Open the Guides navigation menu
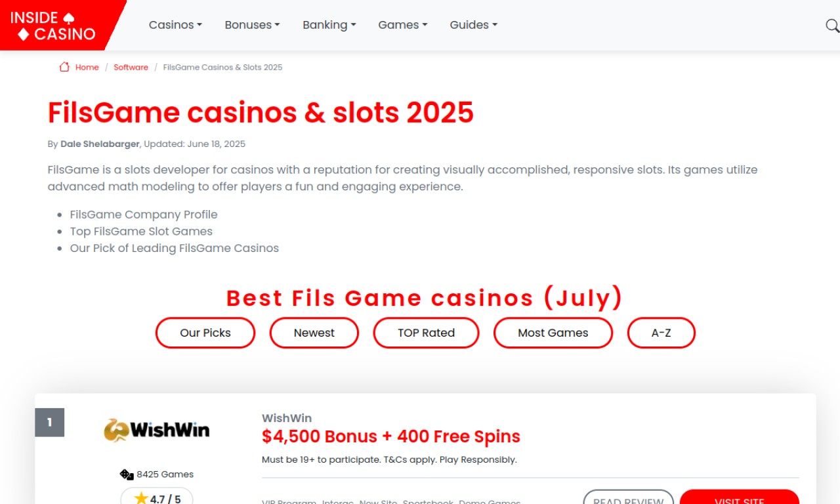Viewport: 840px width, 504px height. pos(473,25)
